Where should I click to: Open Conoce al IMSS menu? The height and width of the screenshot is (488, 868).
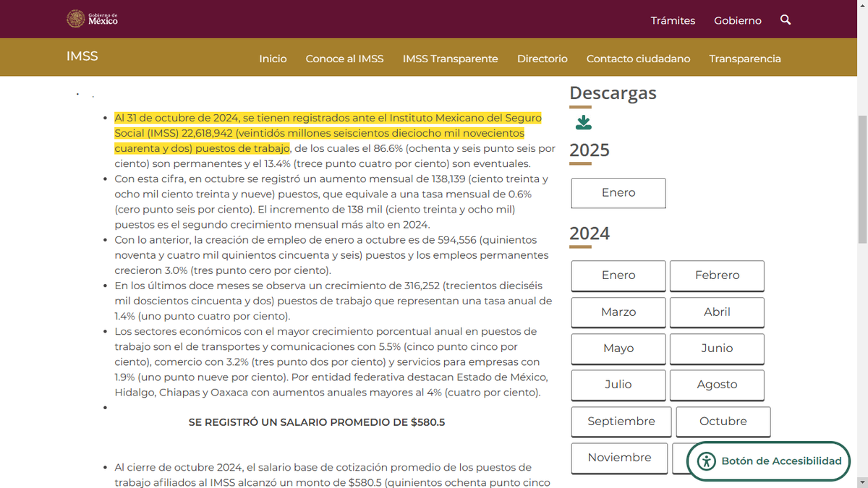(344, 59)
